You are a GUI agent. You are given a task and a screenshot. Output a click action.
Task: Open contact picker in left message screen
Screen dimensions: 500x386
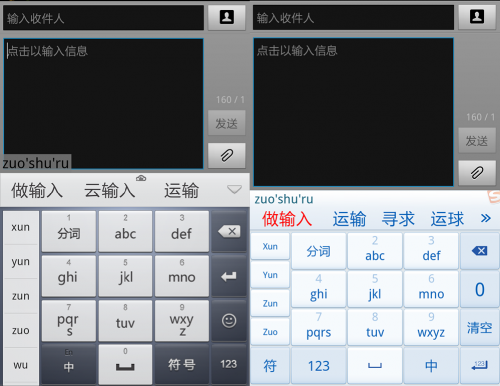[x=227, y=17]
